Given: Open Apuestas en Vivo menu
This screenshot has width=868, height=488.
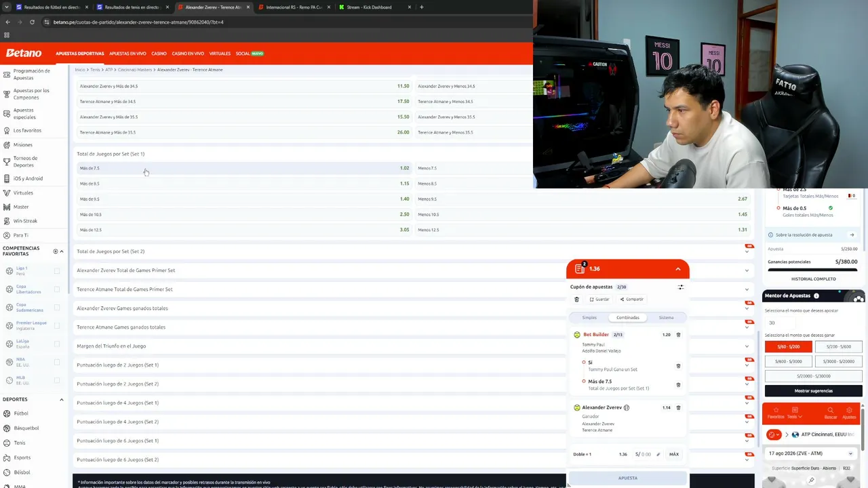Looking at the screenshot, I should coord(127,53).
